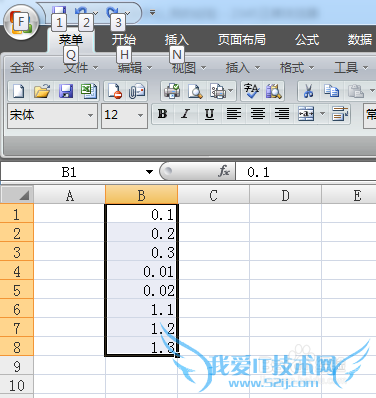Click the select-all corner triangle
Viewport: 376px width, 398px height.
17,195
